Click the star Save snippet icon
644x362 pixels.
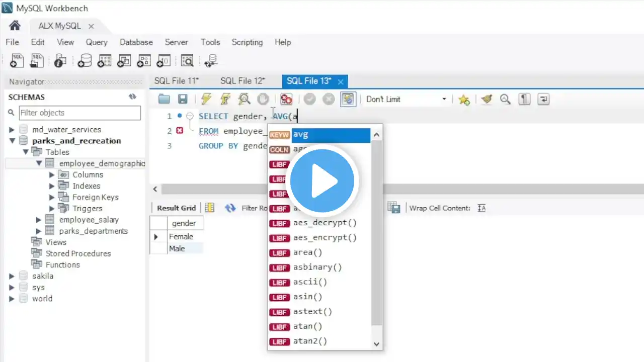pyautogui.click(x=464, y=99)
